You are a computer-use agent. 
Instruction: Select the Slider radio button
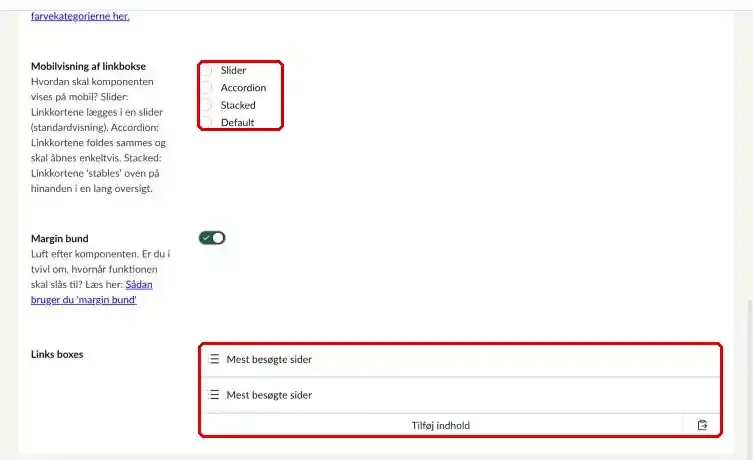(206, 70)
